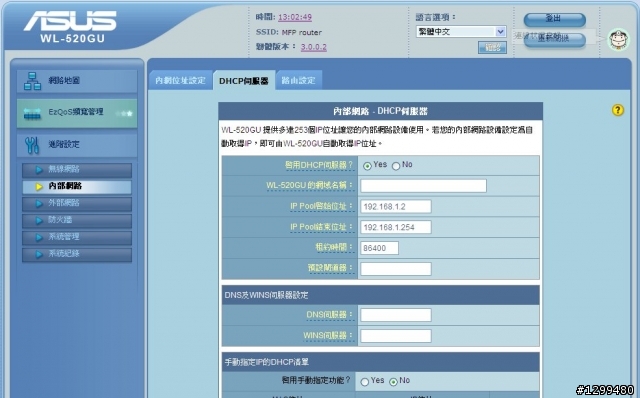
Task: Select Yes for 啟用DHCP伺服器
Action: pyautogui.click(x=367, y=166)
